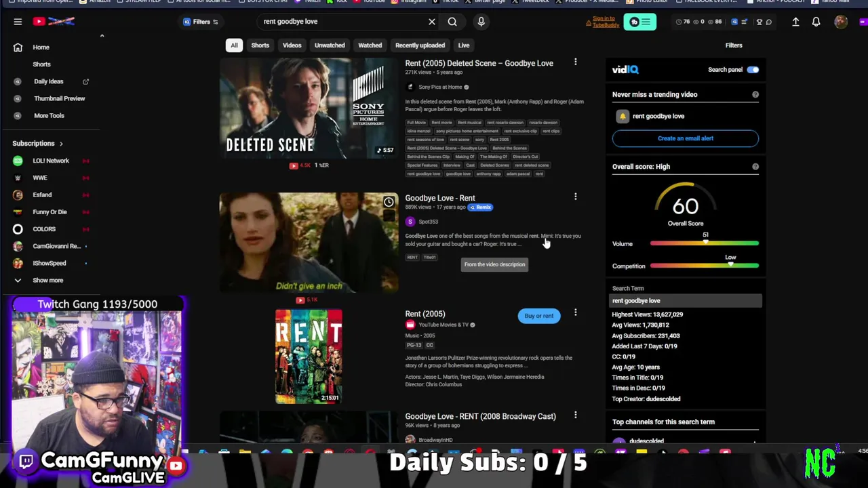Viewport: 868px width, 488px height.
Task: Expand the Subscriptions section chevron
Action: tap(61, 144)
